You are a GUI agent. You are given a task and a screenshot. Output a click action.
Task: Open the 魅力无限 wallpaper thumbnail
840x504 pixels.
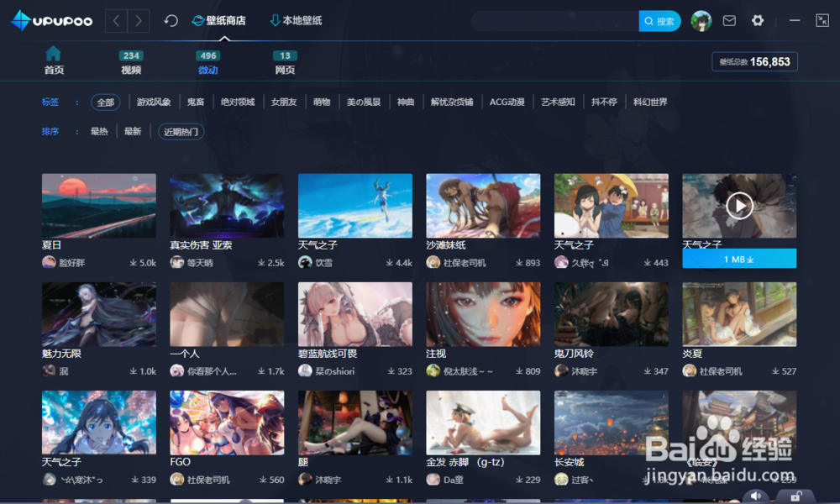pos(99,314)
